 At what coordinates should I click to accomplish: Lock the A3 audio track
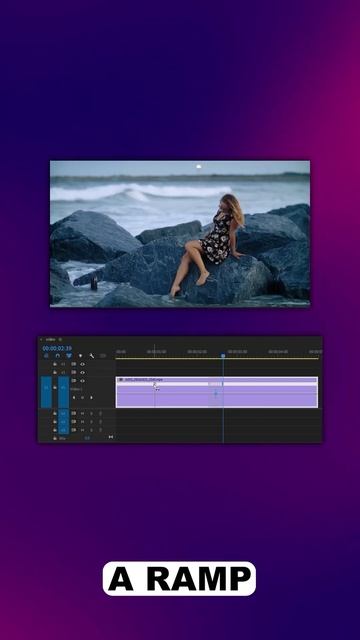pyautogui.click(x=55, y=430)
